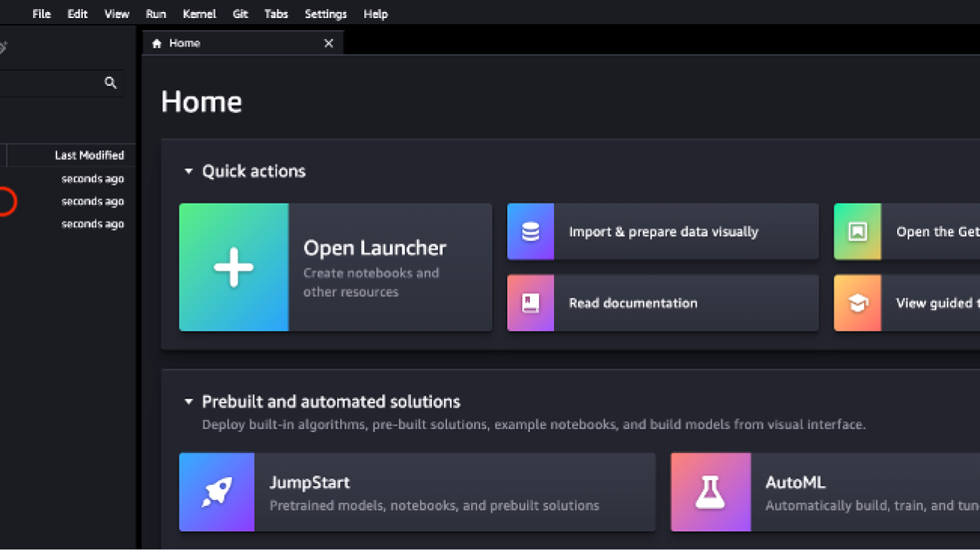This screenshot has height=551, width=980.
Task: Click the plus icon on Open Launcher
Action: (x=234, y=267)
